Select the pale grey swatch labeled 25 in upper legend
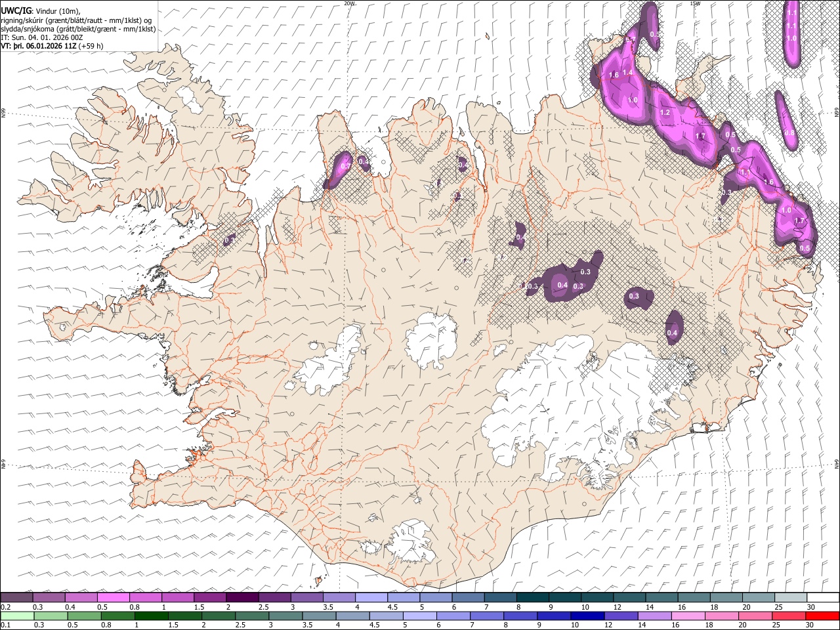The height and width of the screenshot is (630, 840). coord(791,597)
